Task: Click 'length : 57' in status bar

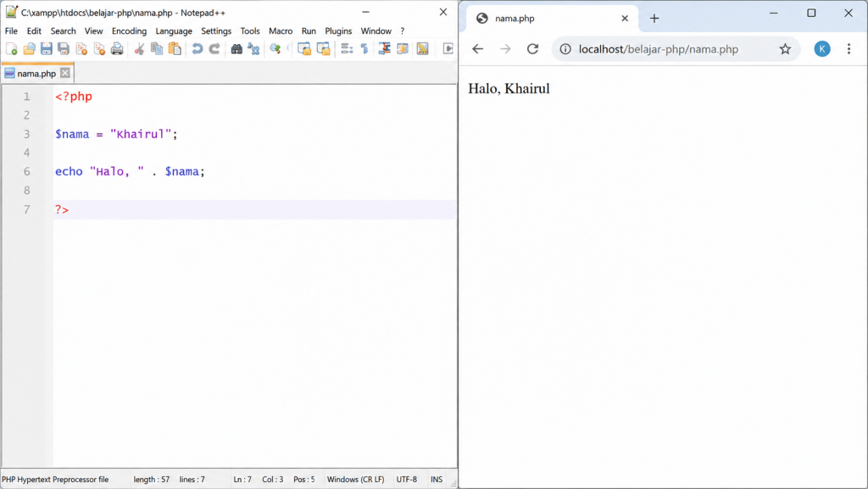Action: 152,480
